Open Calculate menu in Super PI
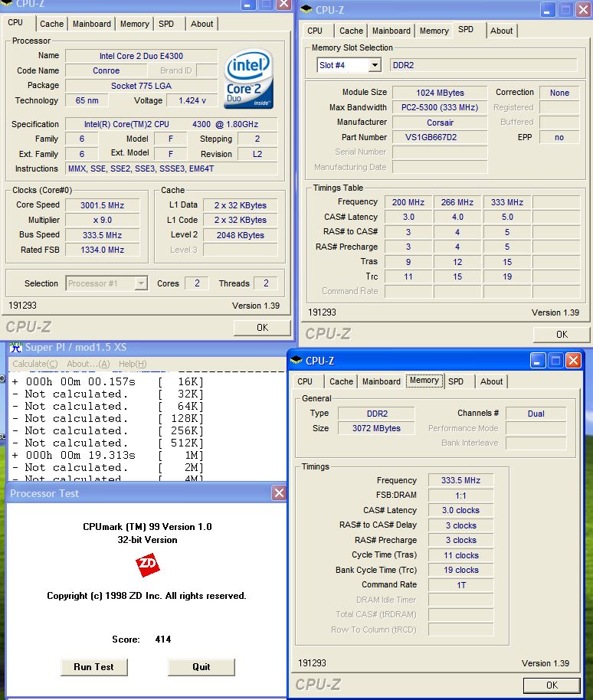This screenshot has height=700, width=593. click(x=35, y=364)
